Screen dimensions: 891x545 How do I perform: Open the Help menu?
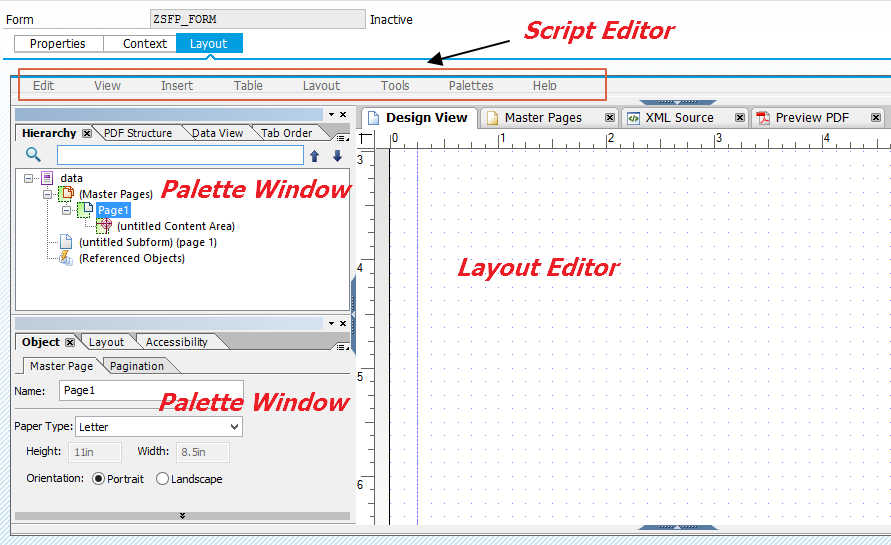544,85
